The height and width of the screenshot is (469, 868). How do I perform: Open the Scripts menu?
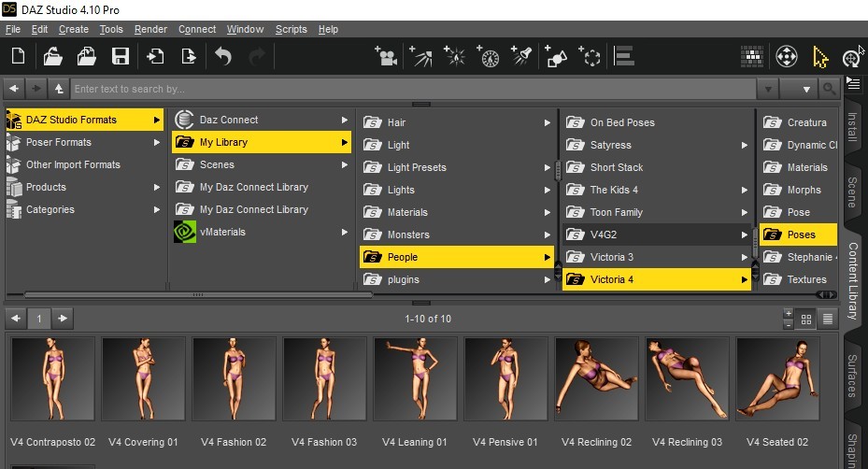tap(292, 29)
